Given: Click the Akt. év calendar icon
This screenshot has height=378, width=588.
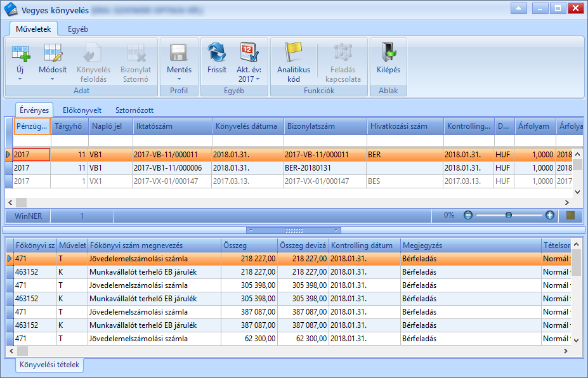Looking at the screenshot, I should point(249,52).
